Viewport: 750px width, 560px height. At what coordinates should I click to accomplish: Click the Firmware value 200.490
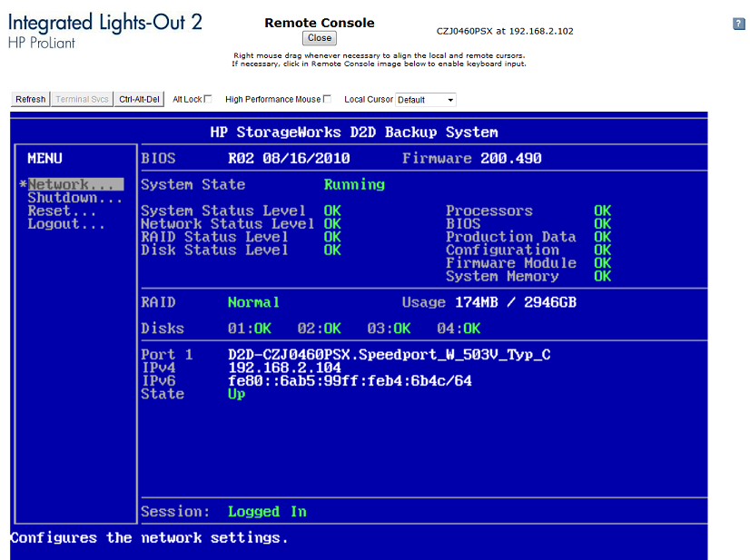coord(511,158)
